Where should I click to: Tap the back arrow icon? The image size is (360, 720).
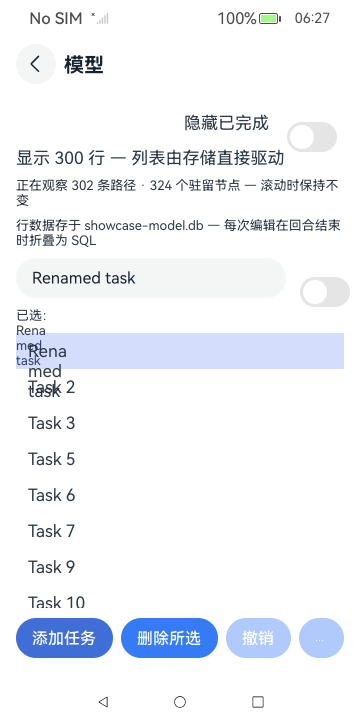(36, 64)
